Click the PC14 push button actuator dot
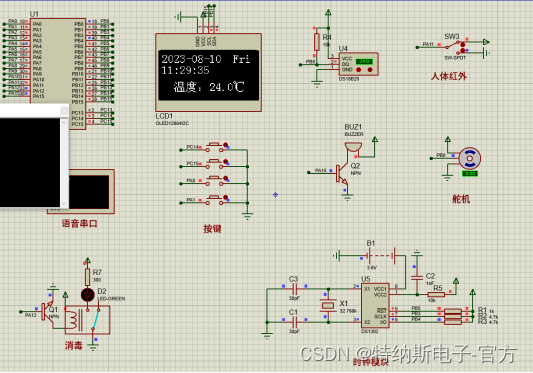Screen dimensions: 533x373 tap(225, 145)
